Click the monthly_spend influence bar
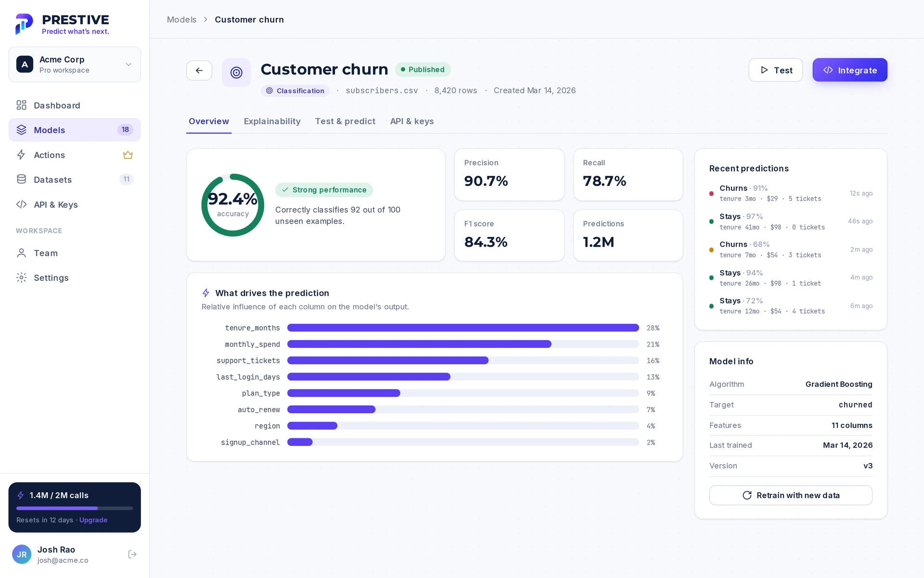This screenshot has height=578, width=924. (x=463, y=344)
